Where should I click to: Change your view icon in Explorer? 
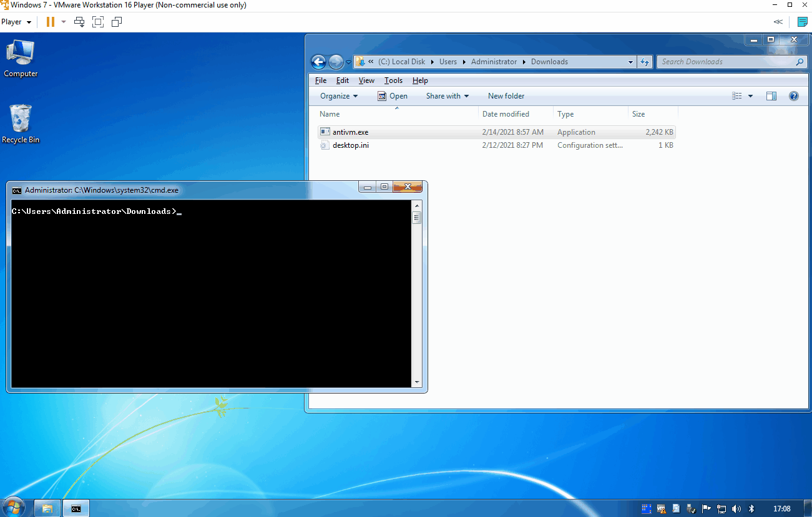(737, 96)
